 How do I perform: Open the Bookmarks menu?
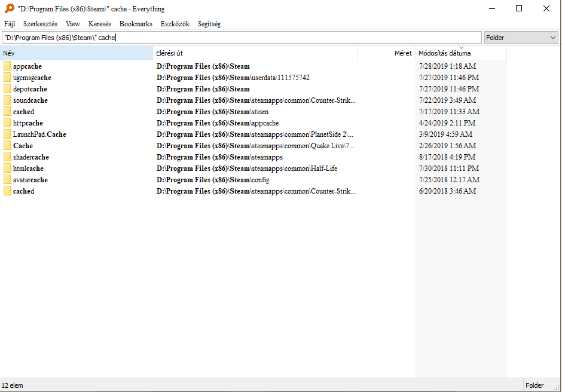(x=136, y=24)
